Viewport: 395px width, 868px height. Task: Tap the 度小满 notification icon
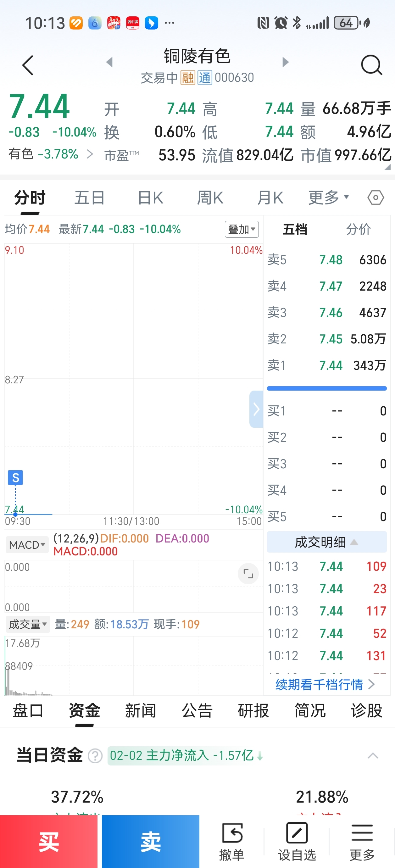click(x=132, y=23)
